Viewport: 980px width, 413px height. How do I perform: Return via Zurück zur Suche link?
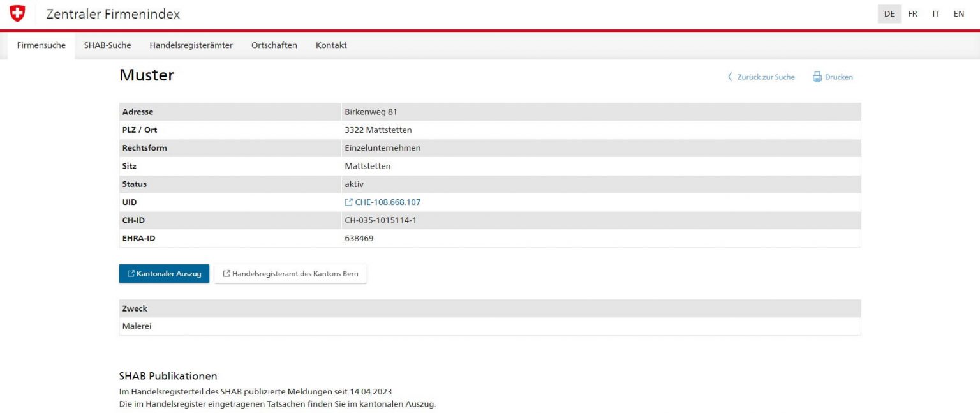point(766,77)
